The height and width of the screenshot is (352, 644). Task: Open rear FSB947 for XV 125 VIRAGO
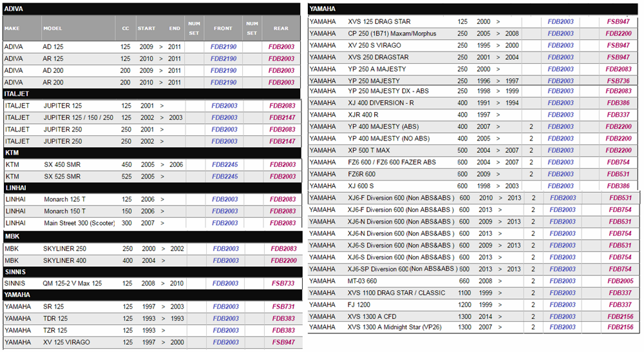(x=283, y=342)
